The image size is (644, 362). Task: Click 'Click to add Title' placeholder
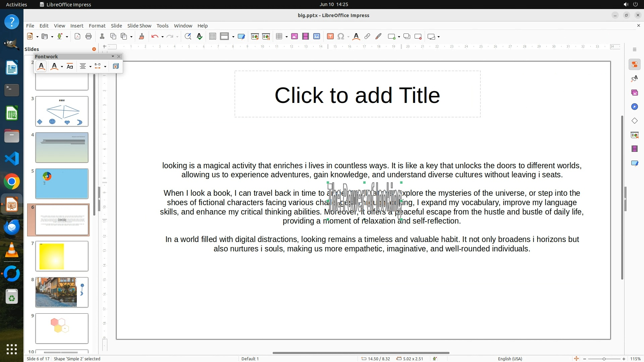[x=357, y=95]
